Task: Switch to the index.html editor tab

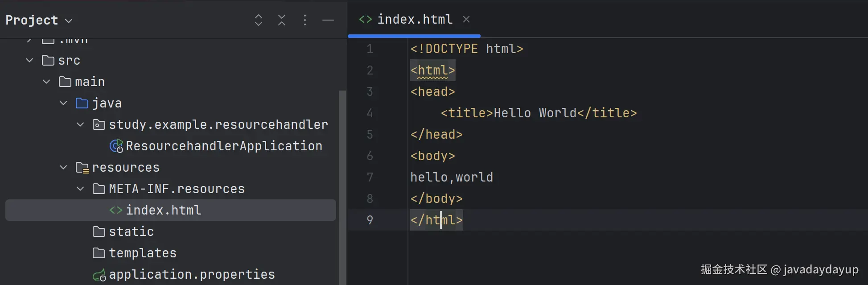Action: pyautogui.click(x=414, y=19)
